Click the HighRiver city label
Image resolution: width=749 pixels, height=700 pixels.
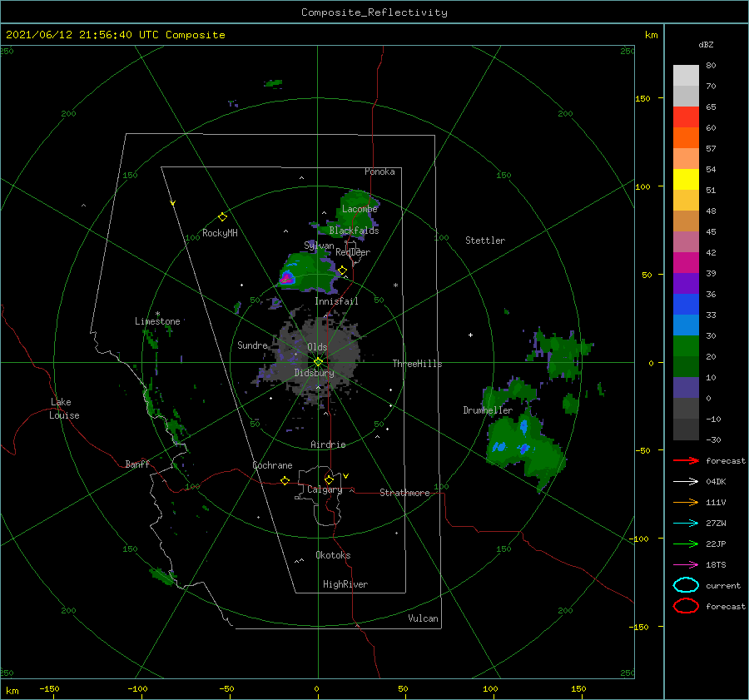click(x=345, y=584)
